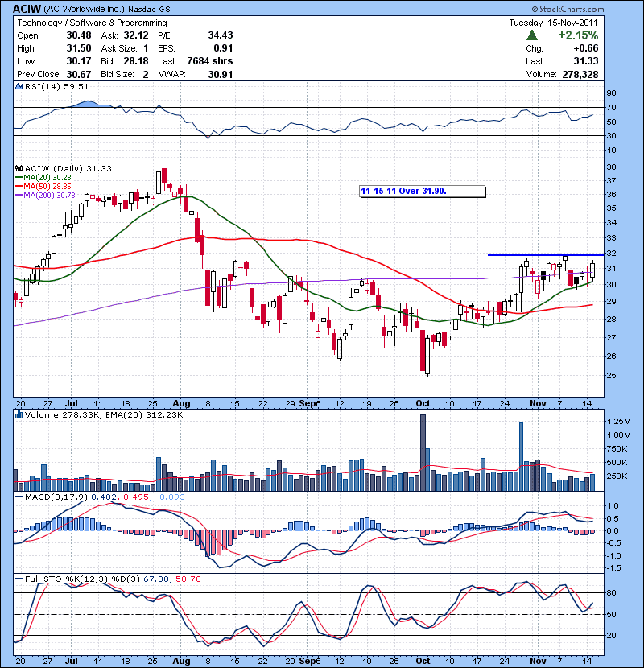Viewport: 644px width, 668px height.
Task: Click the Open value 30.48
Action: pos(79,35)
